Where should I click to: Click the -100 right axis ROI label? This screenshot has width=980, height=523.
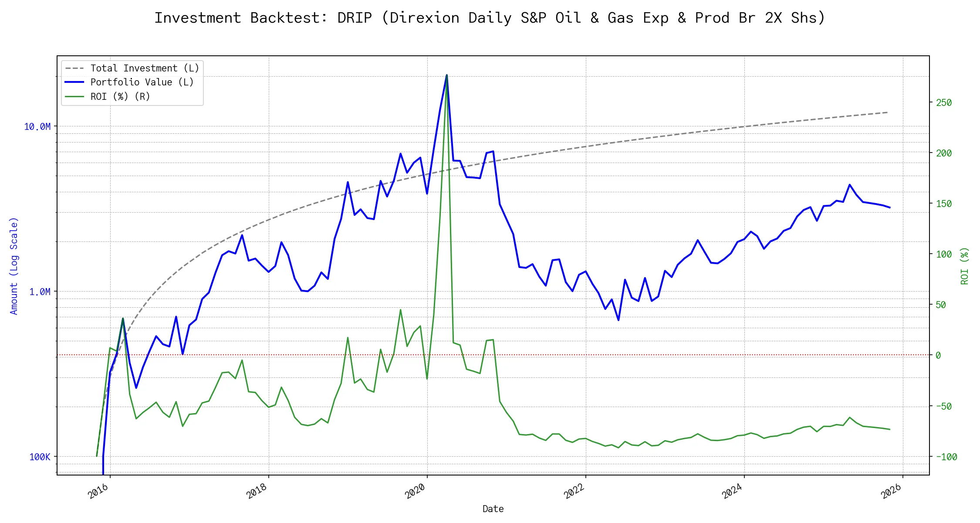[x=946, y=457]
